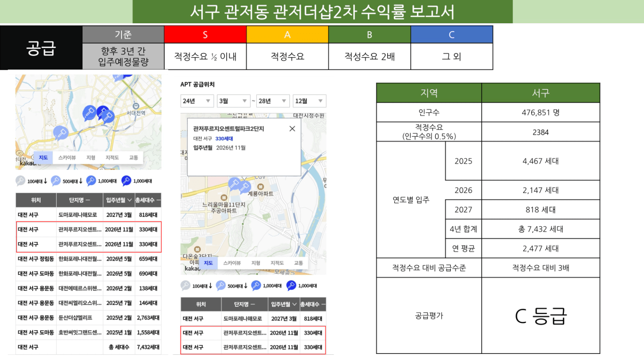Click the 146세대 cell in the 2025년 7월 row

click(x=148, y=303)
